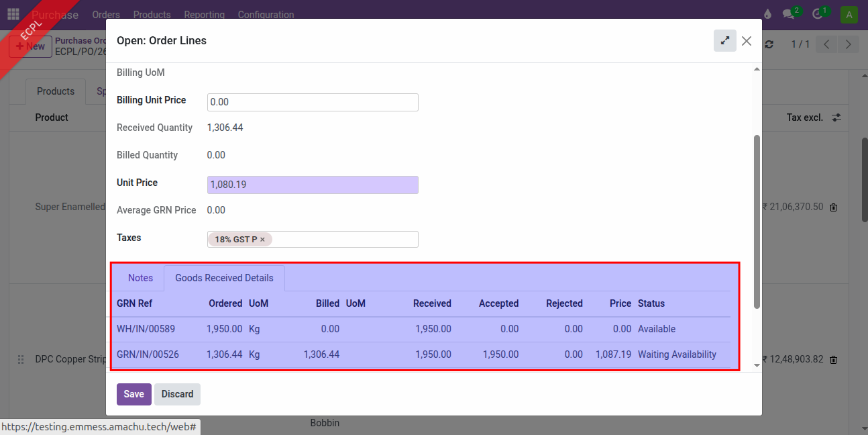The height and width of the screenshot is (435, 868).
Task: Save the order line changes
Action: (x=133, y=394)
